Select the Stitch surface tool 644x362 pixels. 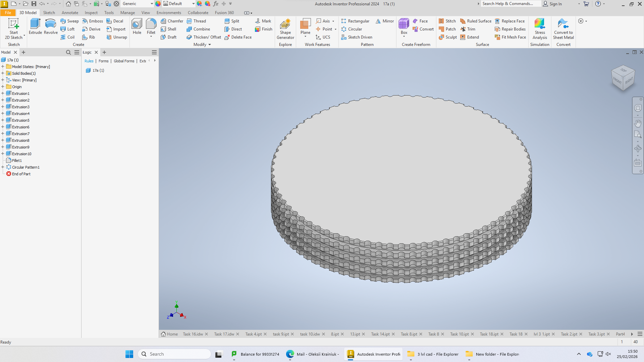[447, 21]
